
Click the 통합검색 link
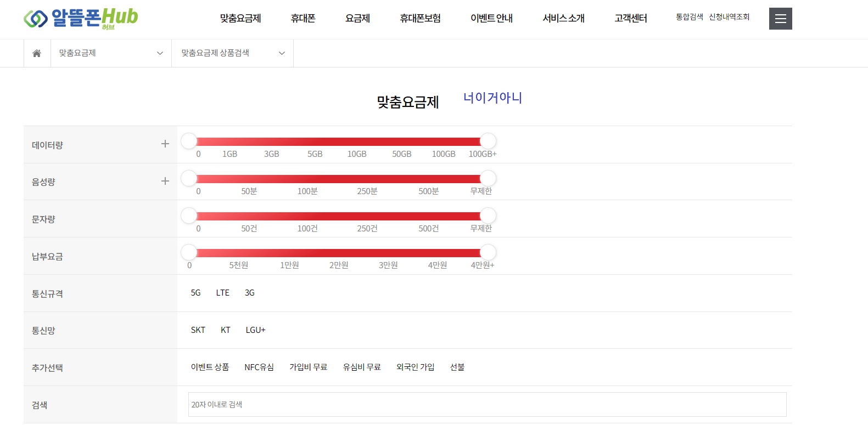click(689, 17)
